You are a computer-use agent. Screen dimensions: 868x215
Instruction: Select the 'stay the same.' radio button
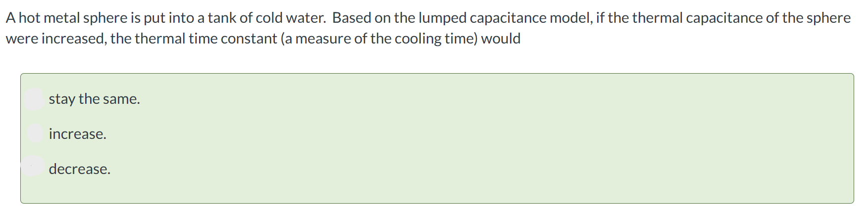pyautogui.click(x=35, y=99)
